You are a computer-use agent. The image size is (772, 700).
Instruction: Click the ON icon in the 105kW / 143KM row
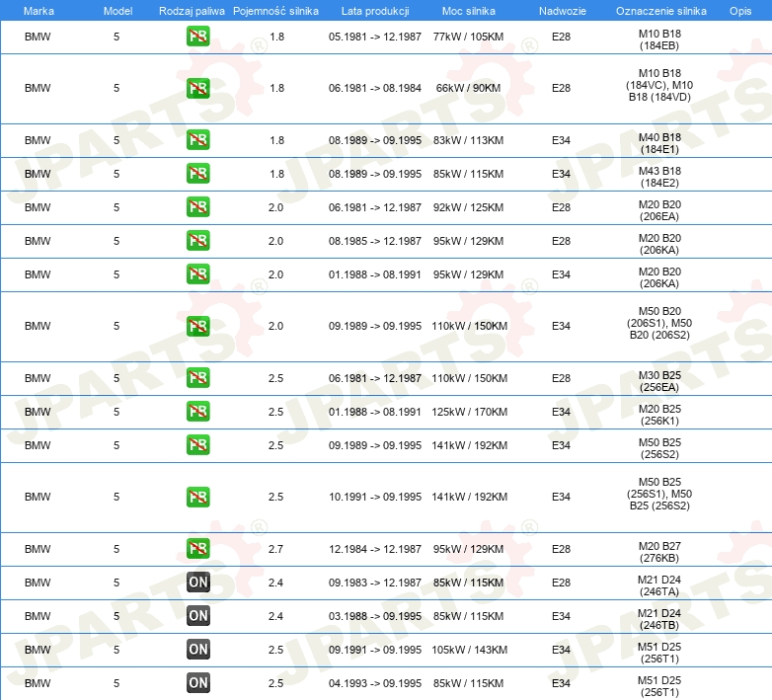pyautogui.click(x=197, y=650)
